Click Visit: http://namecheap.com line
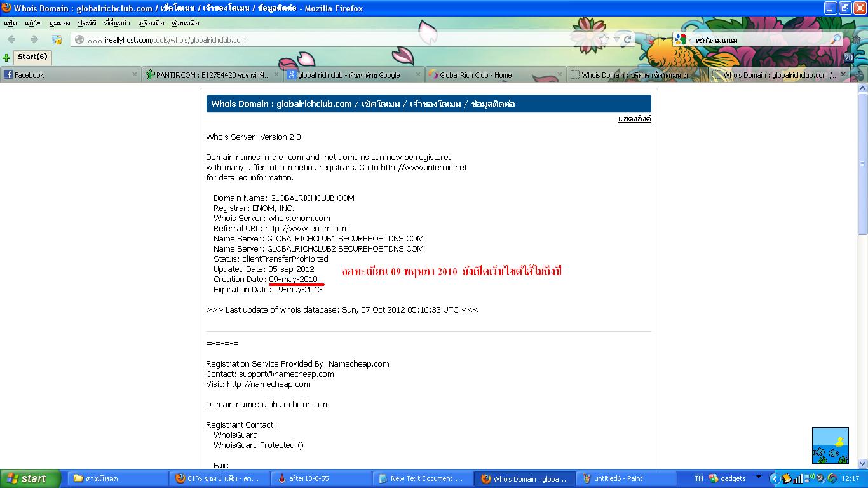 tap(258, 384)
